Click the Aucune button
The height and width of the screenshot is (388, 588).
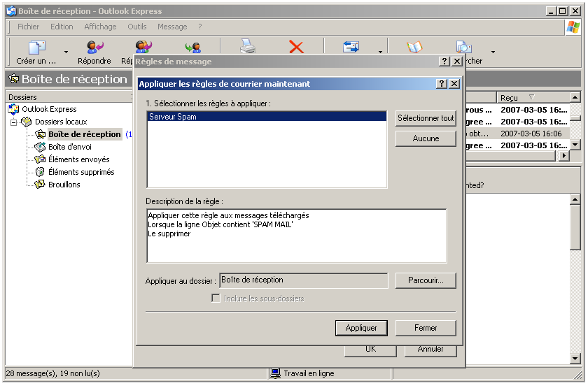coord(426,138)
